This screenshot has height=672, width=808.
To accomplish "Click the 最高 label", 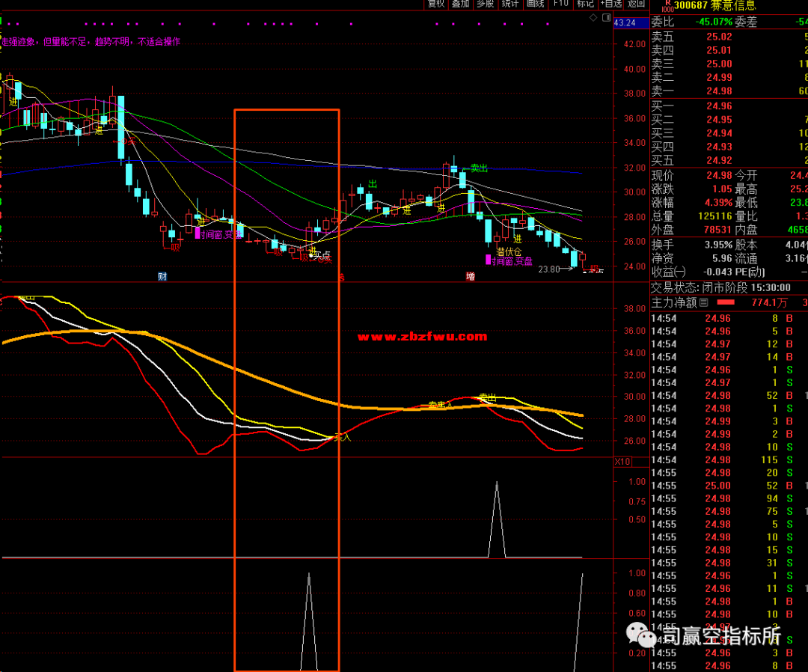I will tap(746, 189).
